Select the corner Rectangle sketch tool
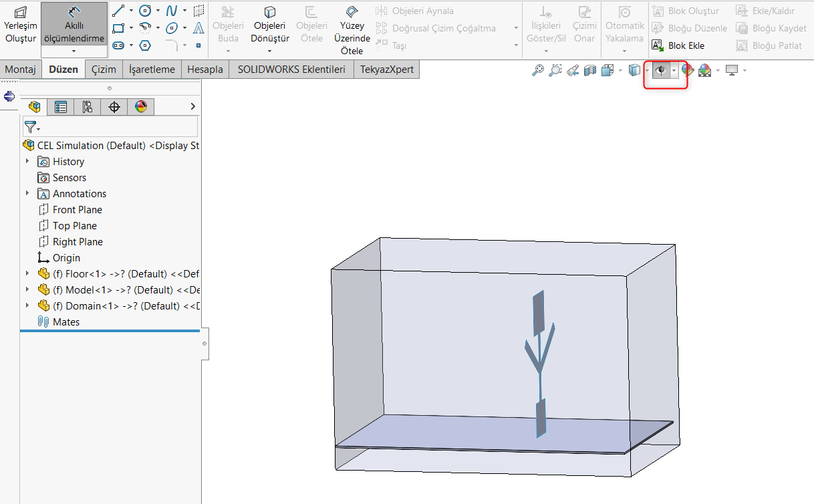814x504 pixels. 119,28
